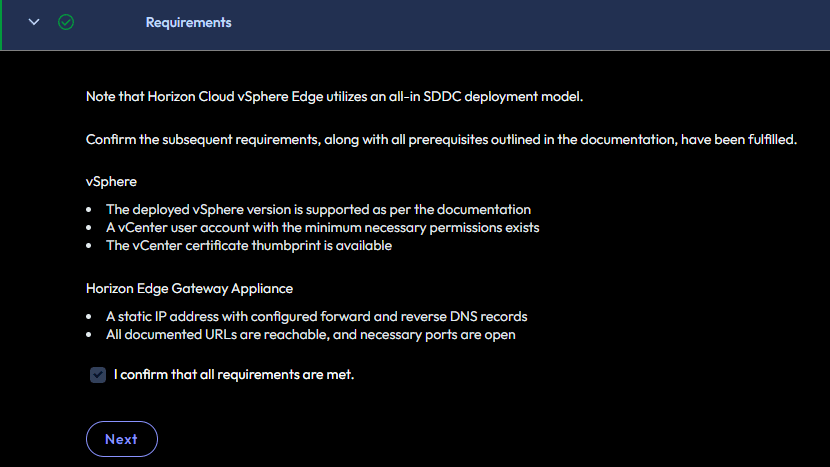The image size is (830, 467).
Task: Select the static IP address requirement line
Action: pyautogui.click(x=316, y=316)
